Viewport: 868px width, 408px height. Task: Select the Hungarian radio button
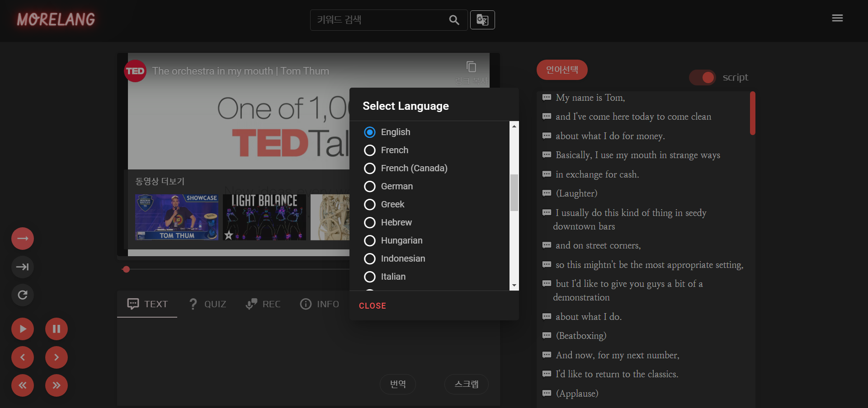[370, 240]
